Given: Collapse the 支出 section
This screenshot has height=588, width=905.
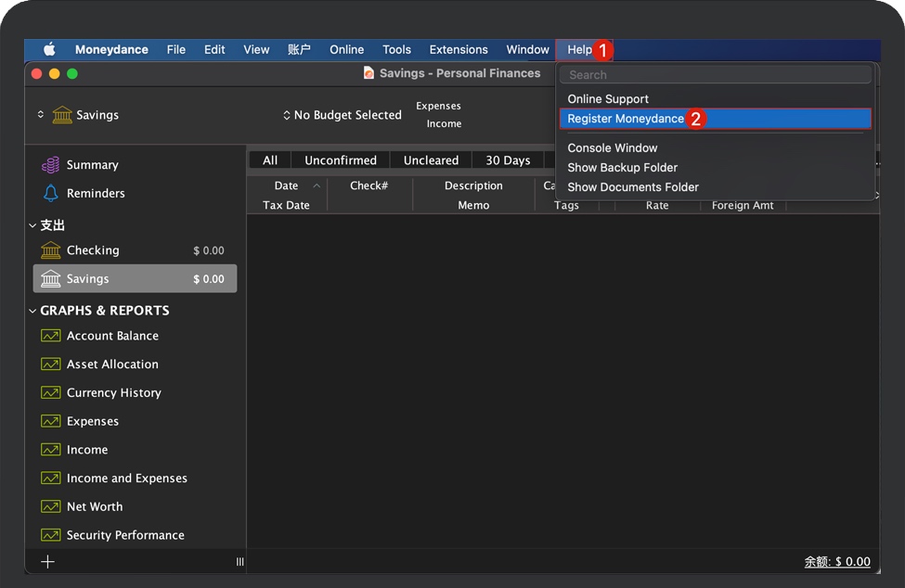Looking at the screenshot, I should (x=32, y=225).
